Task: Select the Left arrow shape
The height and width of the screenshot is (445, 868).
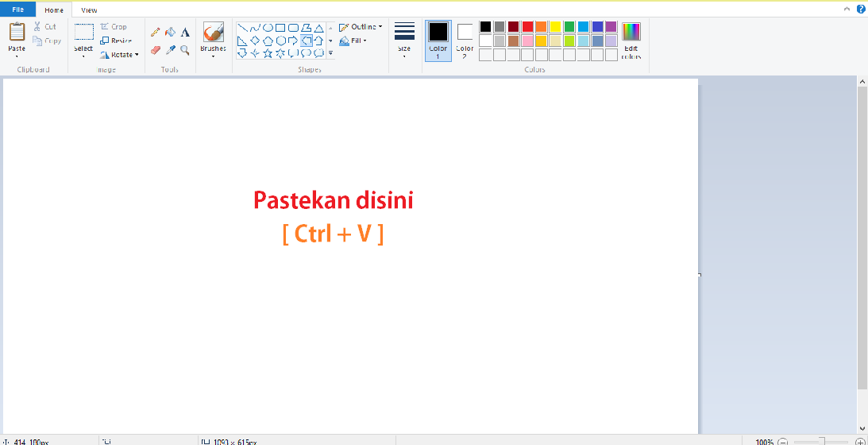Action: click(x=306, y=41)
